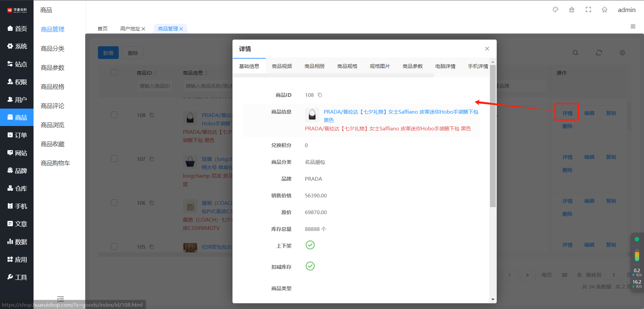644x309 pixels.
Task: Check the checkbox for product 107
Action: 114,159
